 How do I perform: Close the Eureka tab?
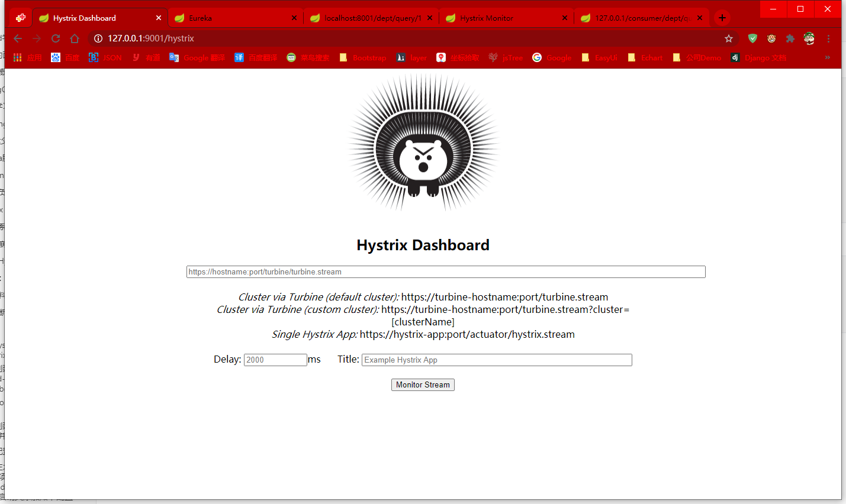pos(294,18)
